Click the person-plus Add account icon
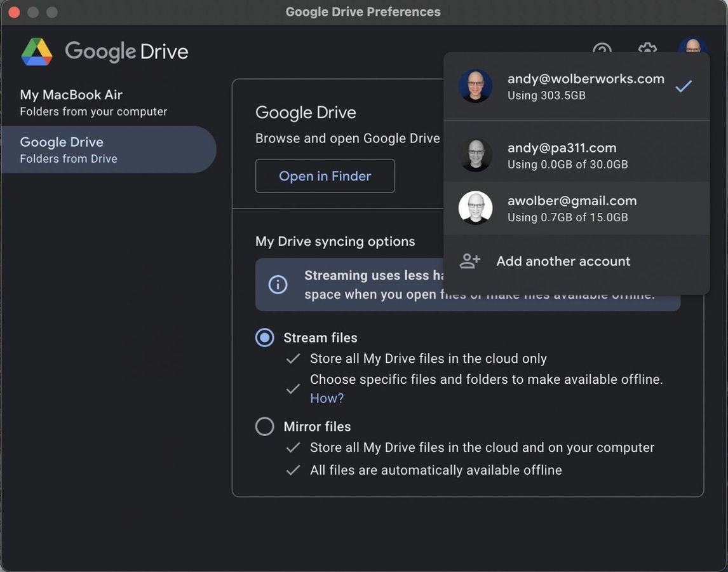Image resolution: width=728 pixels, height=572 pixels. point(469,260)
